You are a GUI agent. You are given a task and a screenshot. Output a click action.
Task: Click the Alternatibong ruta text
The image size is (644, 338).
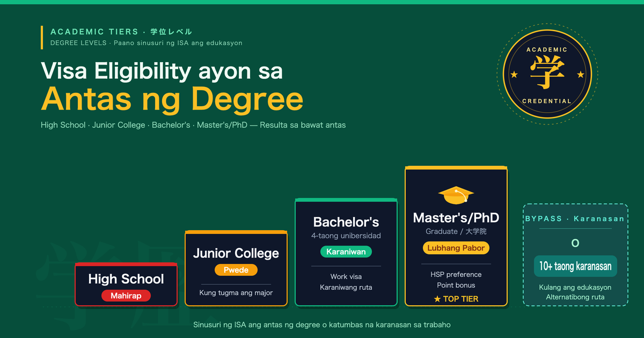pos(575,297)
